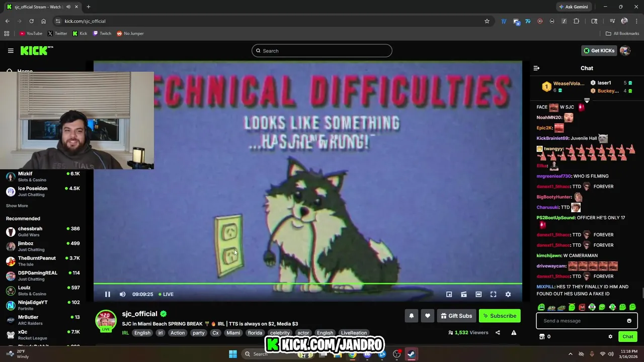Screen dimensions: 644x362
Task: Open the All Bookmarks folder
Action: (x=622, y=34)
